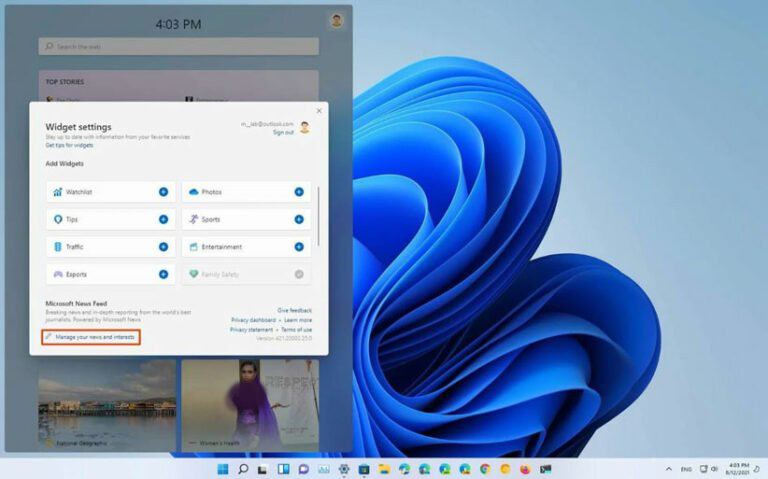Screen dimensions: 768x479
Task: Click the profile avatar at top of widgets panel
Action: pos(337,20)
